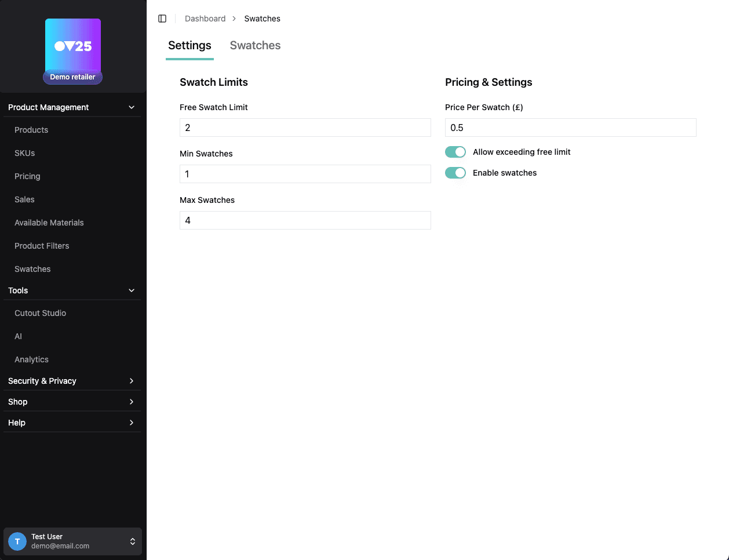Toggle the sidebar collapse icon

click(x=162, y=19)
